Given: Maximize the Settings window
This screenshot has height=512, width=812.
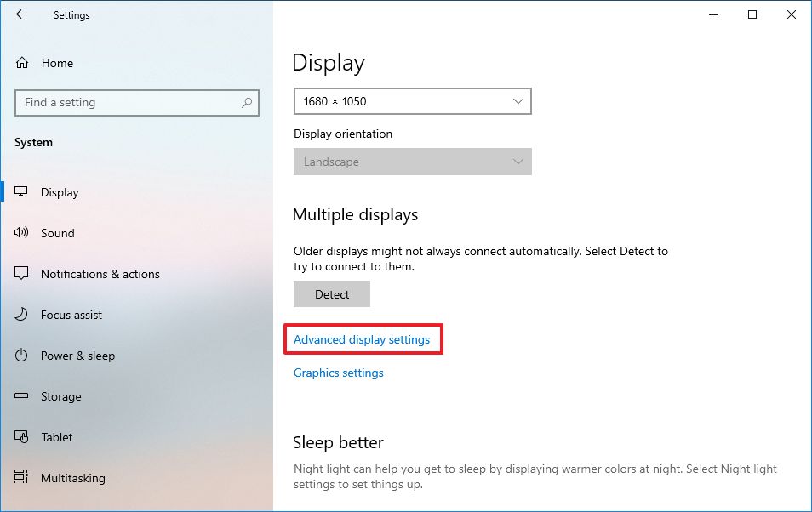Looking at the screenshot, I should point(752,14).
